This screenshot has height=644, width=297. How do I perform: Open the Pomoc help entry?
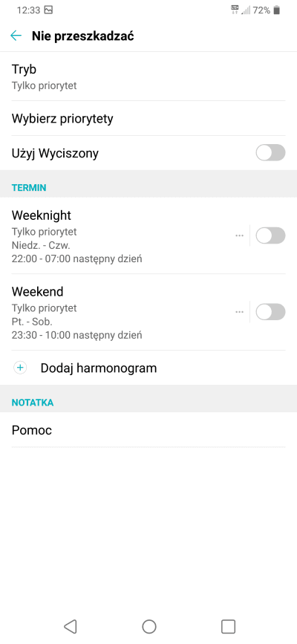(148, 430)
